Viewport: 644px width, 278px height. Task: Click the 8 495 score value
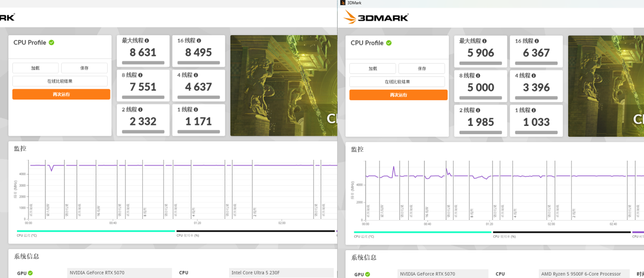(x=198, y=52)
